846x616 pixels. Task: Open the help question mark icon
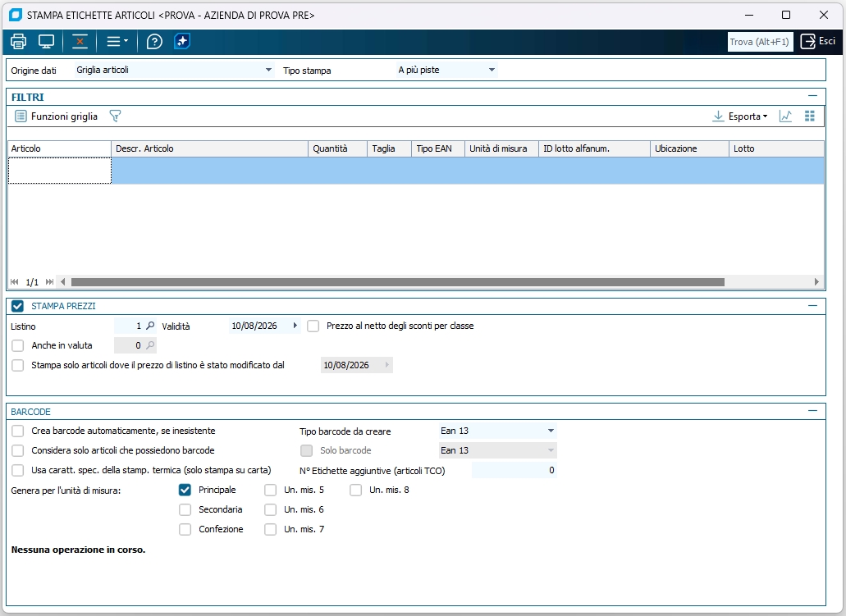tap(154, 42)
